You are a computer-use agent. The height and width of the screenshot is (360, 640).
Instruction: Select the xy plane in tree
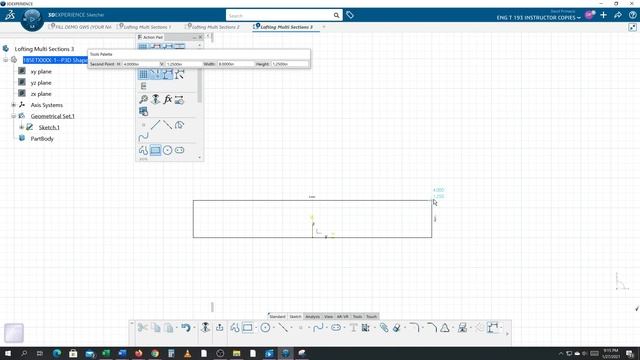(41, 71)
